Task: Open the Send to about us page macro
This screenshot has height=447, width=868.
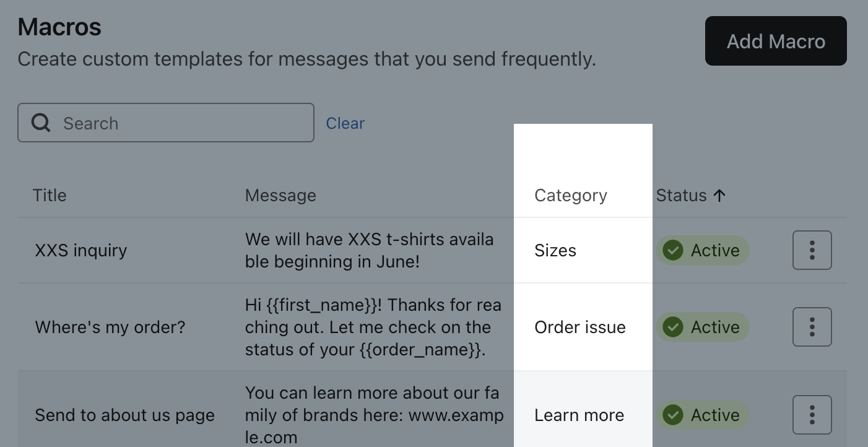Action: (x=124, y=415)
